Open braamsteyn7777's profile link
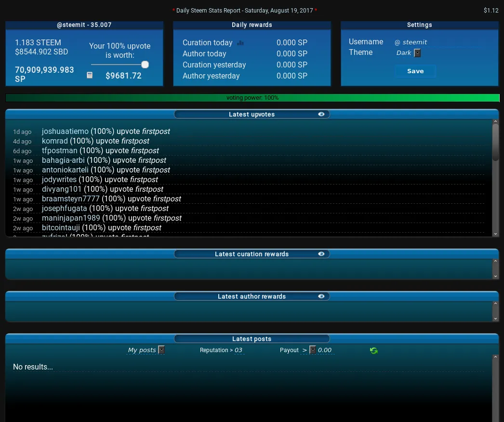The width and height of the screenshot is (504, 422). click(x=71, y=198)
